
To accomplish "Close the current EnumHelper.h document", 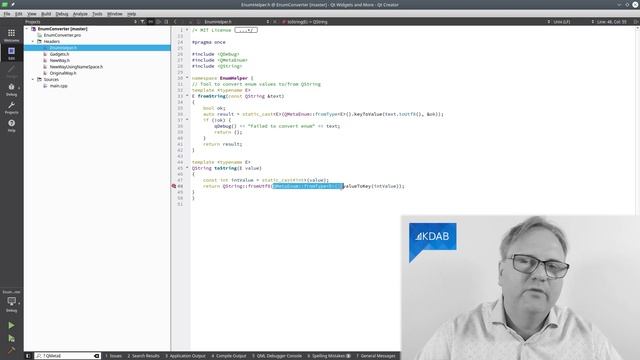I will click(x=275, y=22).
